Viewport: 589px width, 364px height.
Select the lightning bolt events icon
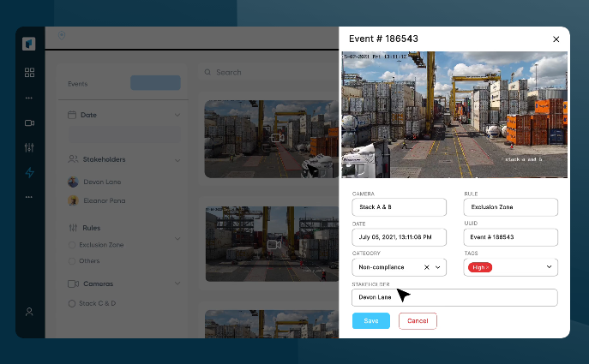[29, 172]
